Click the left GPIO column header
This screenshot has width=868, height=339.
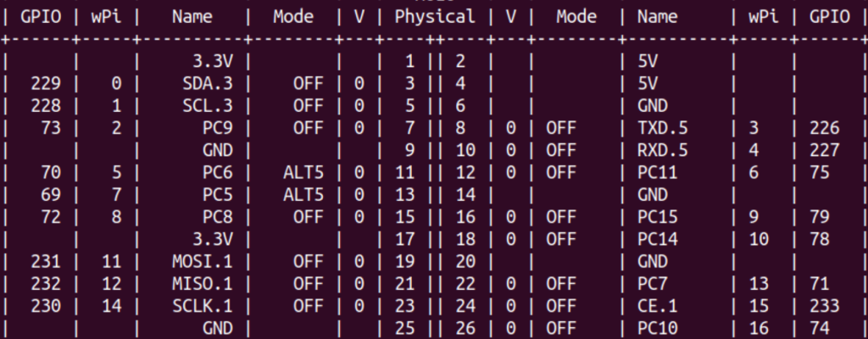tap(41, 17)
